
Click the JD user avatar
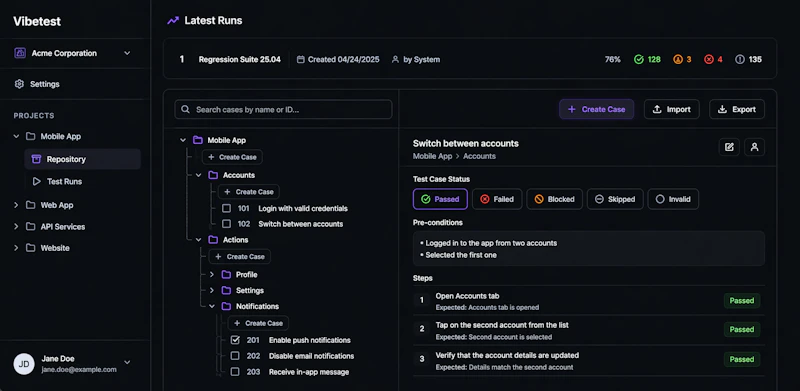pyautogui.click(x=24, y=364)
